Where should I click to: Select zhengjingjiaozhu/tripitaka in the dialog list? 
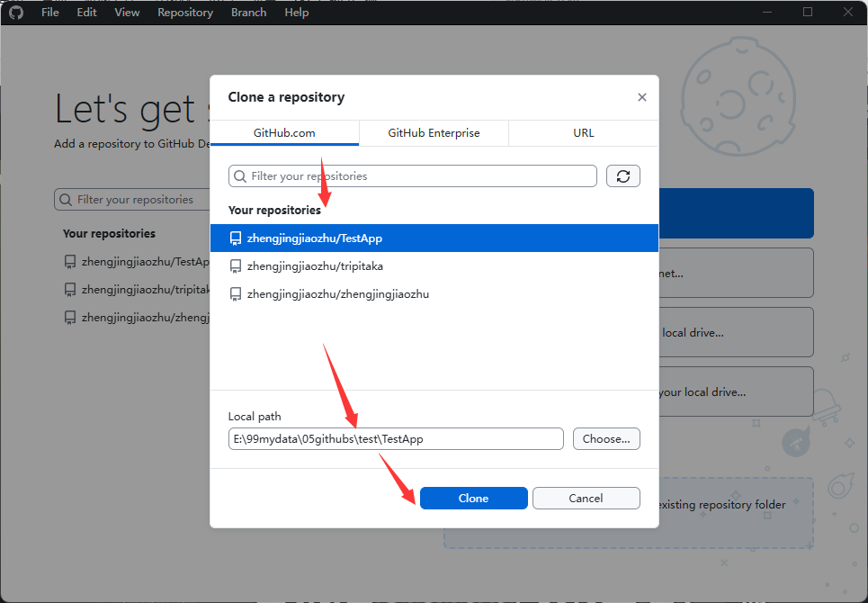tap(434, 266)
